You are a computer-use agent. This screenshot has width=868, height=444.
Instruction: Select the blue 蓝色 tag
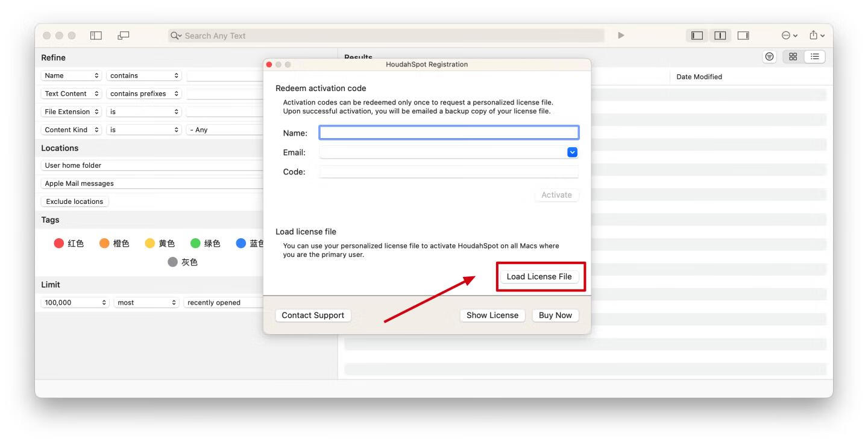tap(250, 243)
